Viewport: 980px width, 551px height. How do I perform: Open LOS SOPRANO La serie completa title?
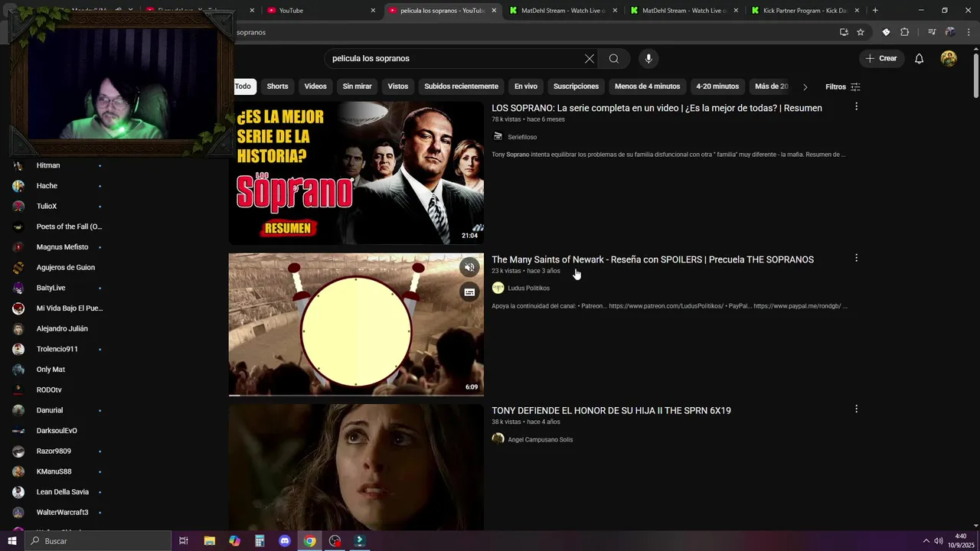click(657, 109)
